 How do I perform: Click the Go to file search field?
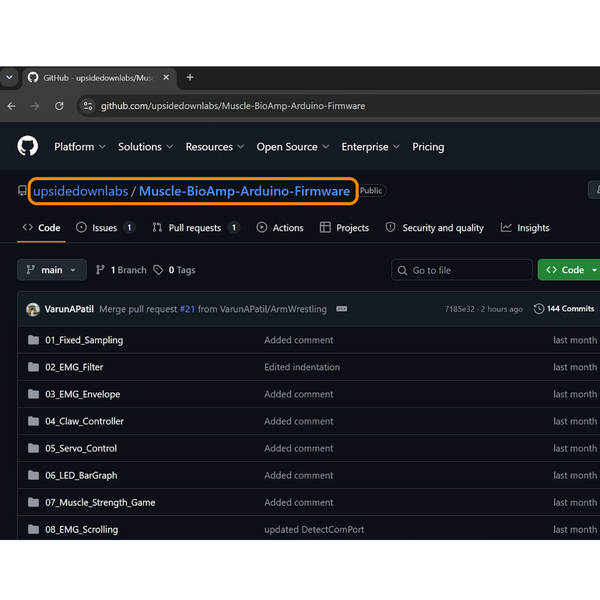point(462,270)
